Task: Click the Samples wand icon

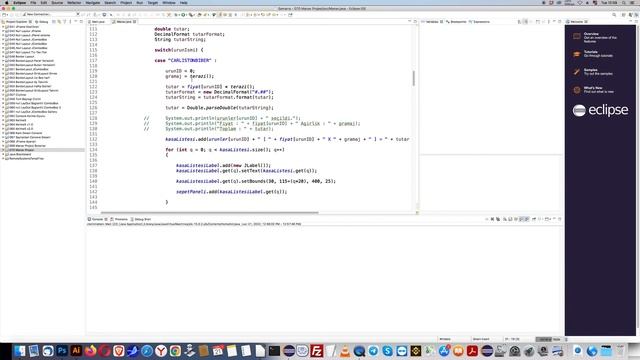Action: point(576,72)
